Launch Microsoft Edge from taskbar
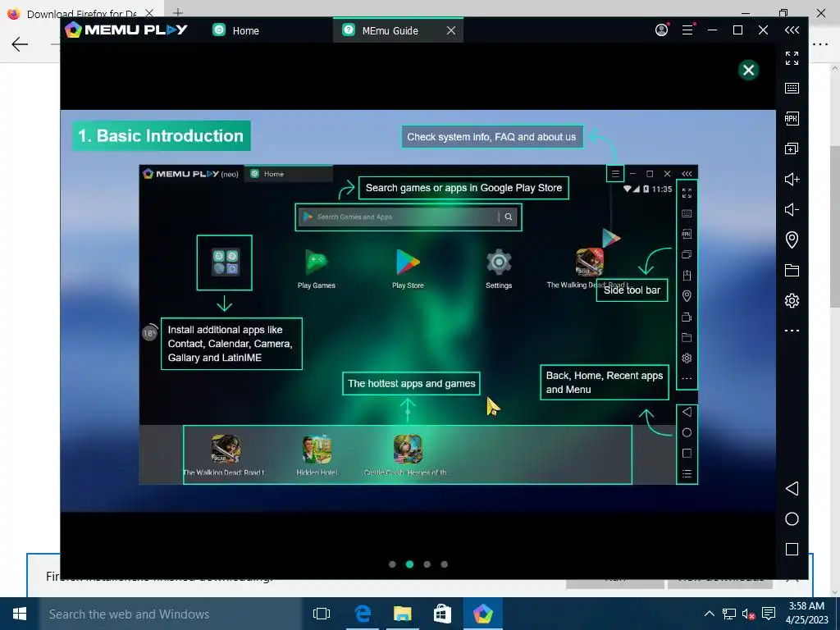The image size is (840, 630). (x=363, y=614)
